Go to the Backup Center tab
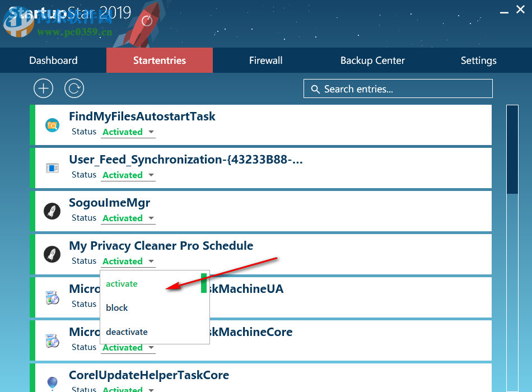 click(x=372, y=60)
